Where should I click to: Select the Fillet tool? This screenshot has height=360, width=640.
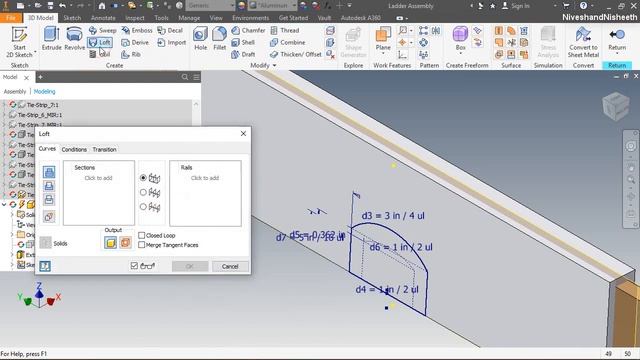click(220, 39)
